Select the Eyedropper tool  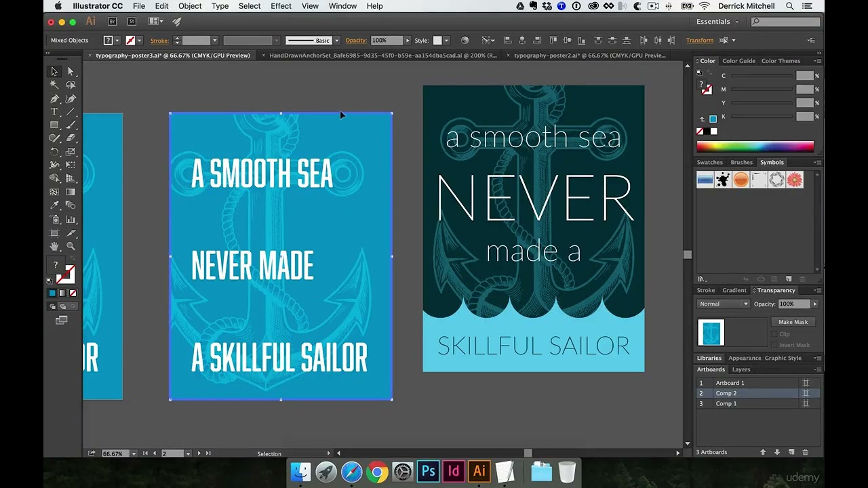click(x=54, y=205)
